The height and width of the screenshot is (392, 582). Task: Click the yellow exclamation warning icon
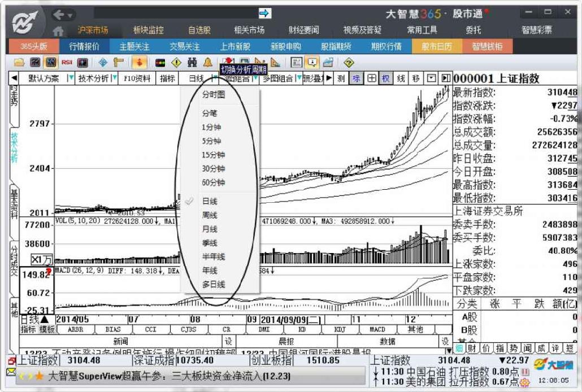(x=176, y=62)
